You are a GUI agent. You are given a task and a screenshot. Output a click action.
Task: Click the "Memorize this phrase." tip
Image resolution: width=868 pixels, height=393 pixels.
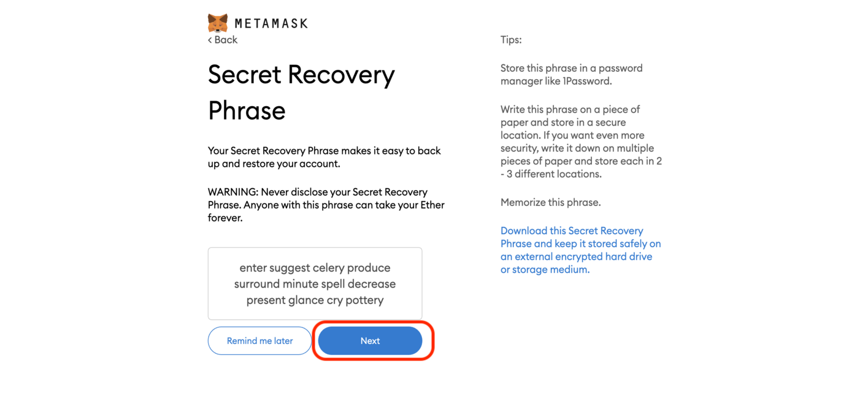pos(550,202)
